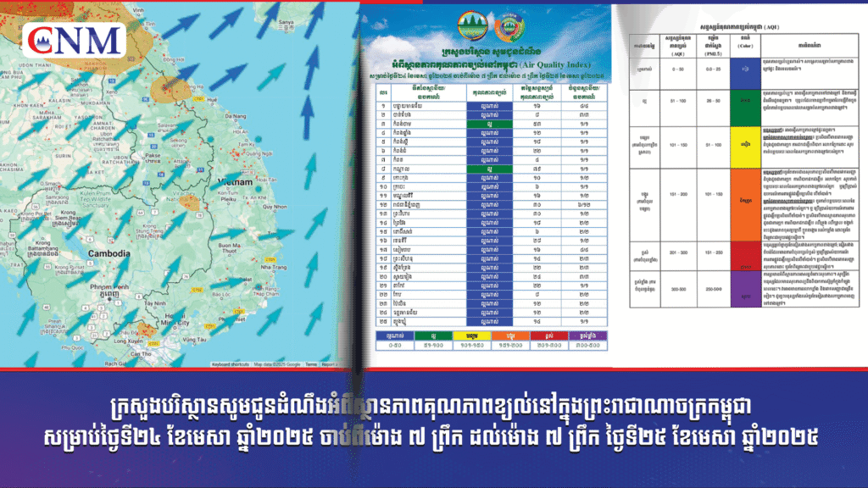The height and width of the screenshot is (488, 868).
Task: Click the green cell in table row 3
Action: tap(491, 122)
